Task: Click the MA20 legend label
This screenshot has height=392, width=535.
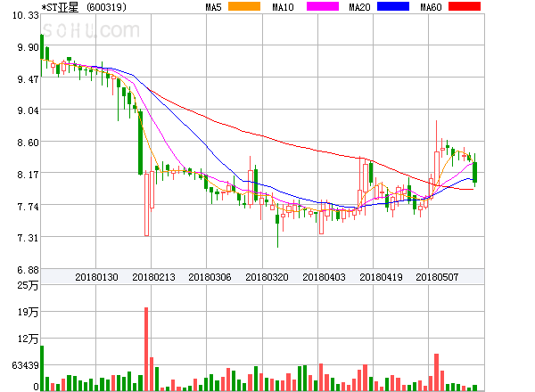Action: [359, 7]
